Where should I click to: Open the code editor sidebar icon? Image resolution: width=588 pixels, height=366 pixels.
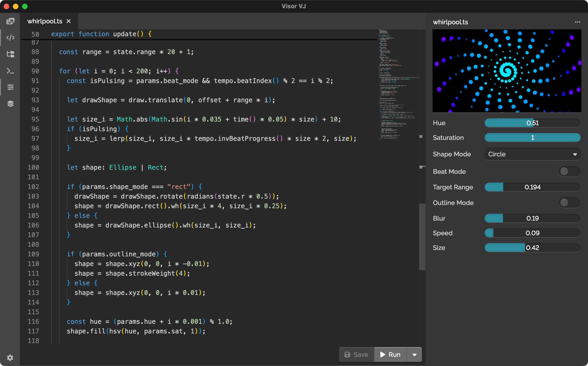click(10, 38)
